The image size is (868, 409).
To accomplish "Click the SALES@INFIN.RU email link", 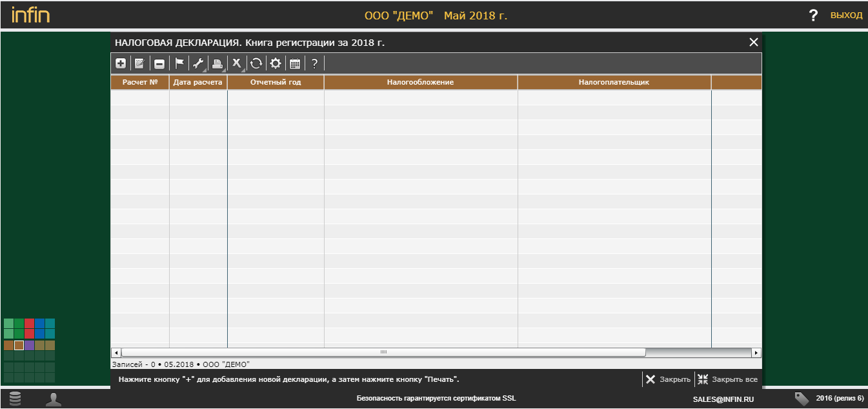I will [723, 399].
